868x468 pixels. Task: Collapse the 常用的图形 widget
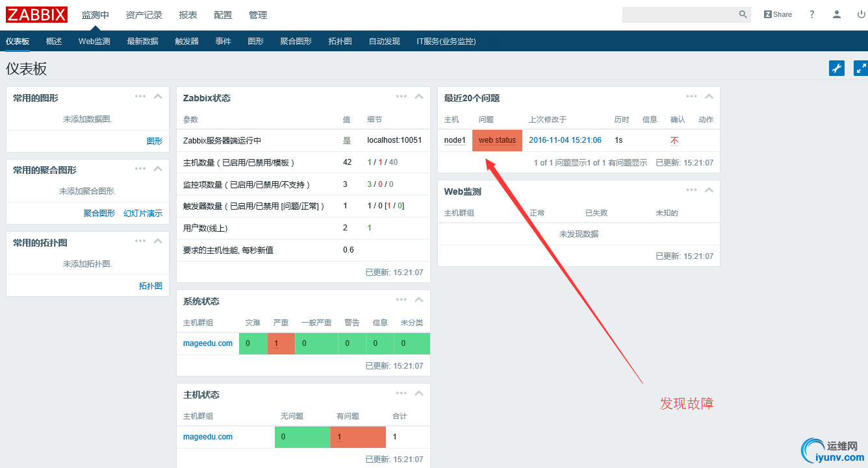coord(158,97)
